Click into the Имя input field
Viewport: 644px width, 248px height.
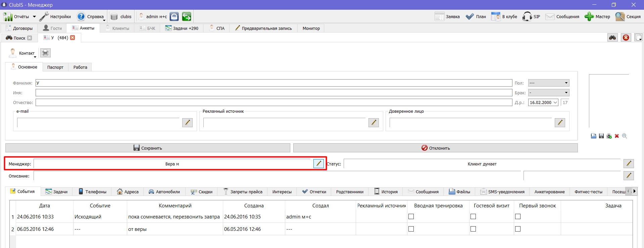pos(274,93)
